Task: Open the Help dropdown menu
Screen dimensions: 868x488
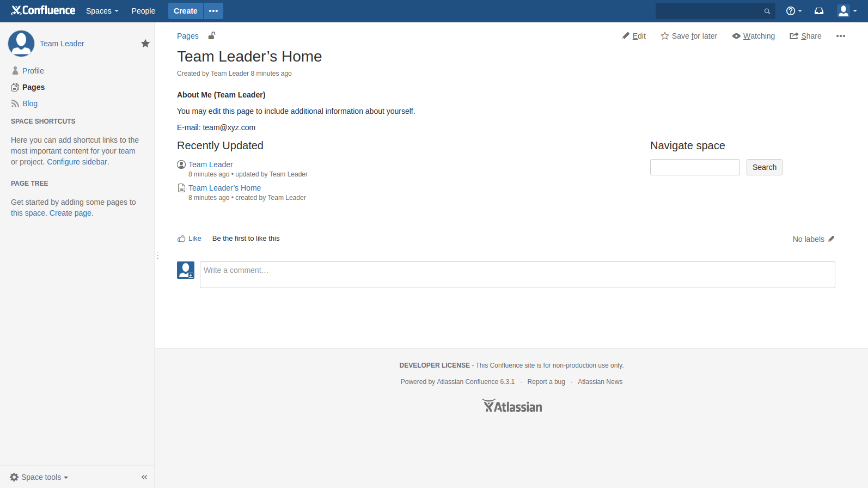Action: pyautogui.click(x=793, y=11)
